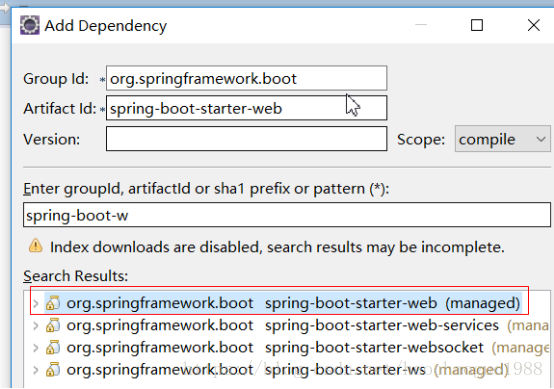This screenshot has height=389, width=554.
Task: Click the empty Version input field
Action: (247, 139)
